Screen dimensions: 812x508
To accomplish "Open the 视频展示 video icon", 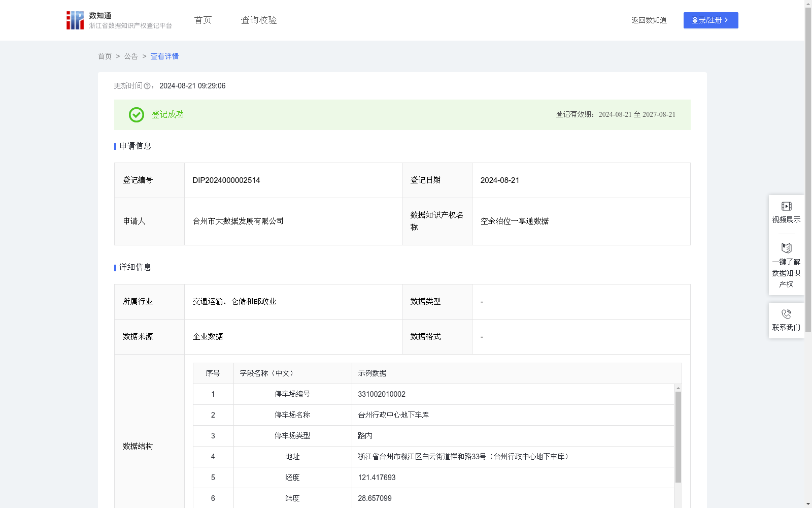I will pos(786,206).
